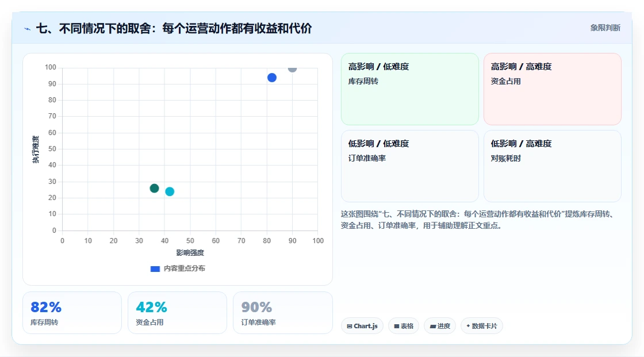The image size is (644, 357).
Task: Click the lightning icon beside the section title
Action: pos(28,29)
